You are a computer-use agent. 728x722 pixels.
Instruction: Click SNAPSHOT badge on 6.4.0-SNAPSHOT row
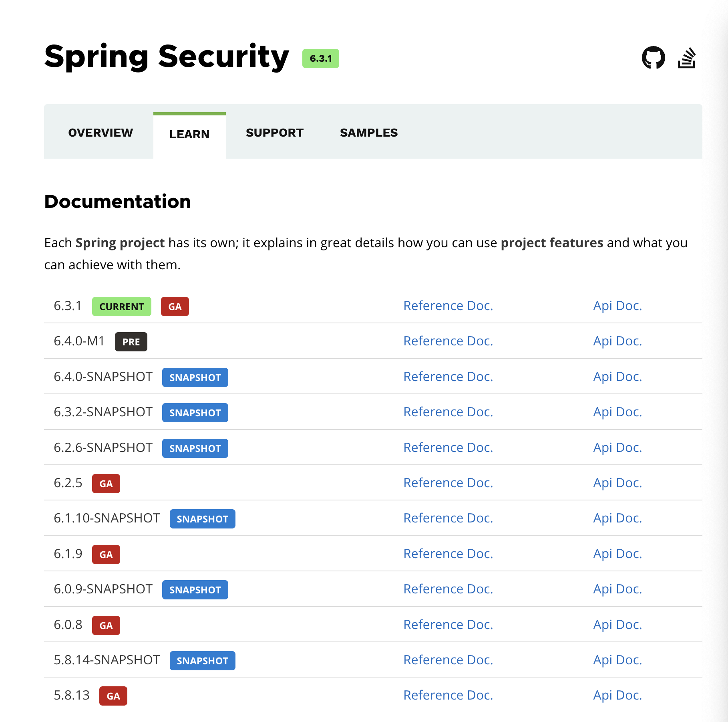tap(195, 377)
